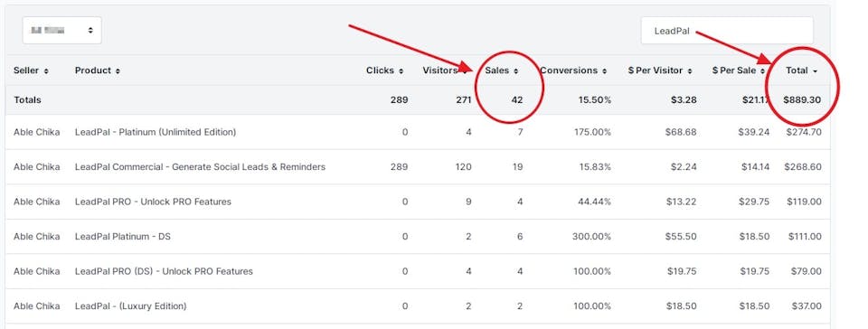
Task: Open the blurred date range dropdown
Action: point(62,31)
